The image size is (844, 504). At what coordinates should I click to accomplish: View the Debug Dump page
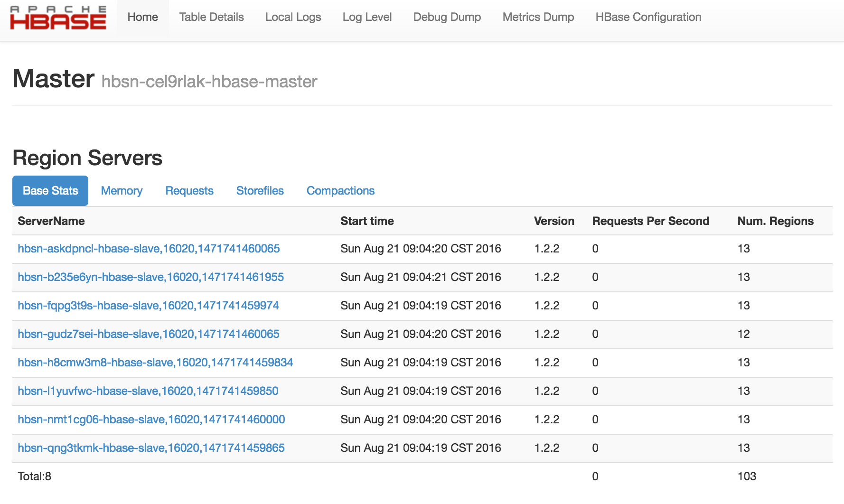pos(447,17)
